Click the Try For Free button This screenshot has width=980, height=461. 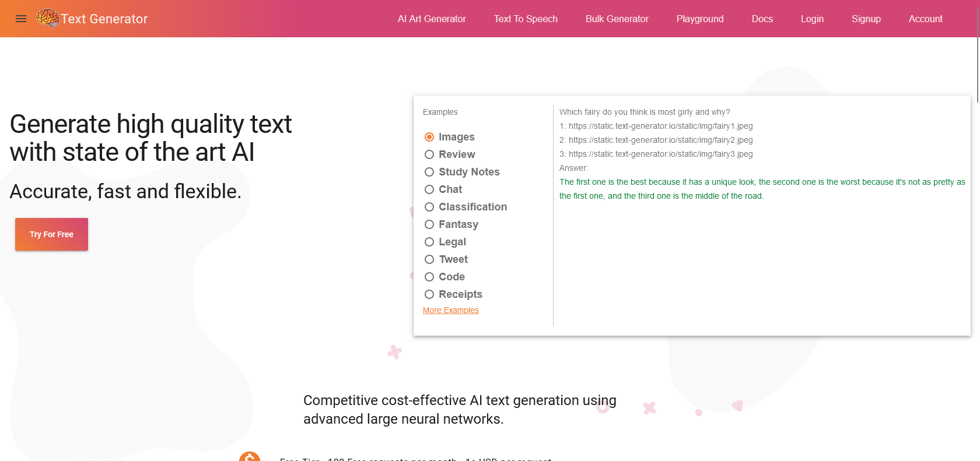click(x=51, y=234)
